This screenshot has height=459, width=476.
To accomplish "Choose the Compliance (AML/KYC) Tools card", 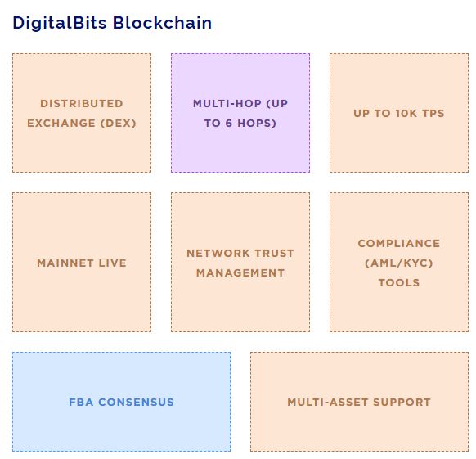I will point(399,262).
